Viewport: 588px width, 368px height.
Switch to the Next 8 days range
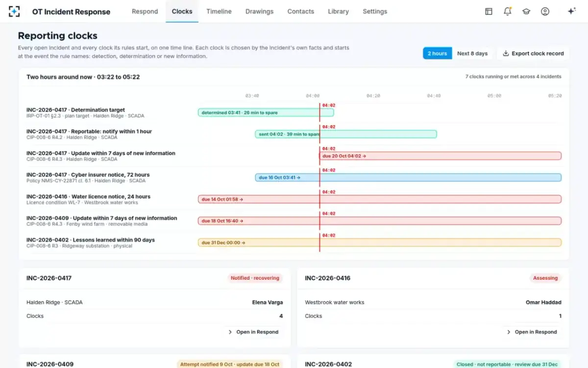click(472, 53)
